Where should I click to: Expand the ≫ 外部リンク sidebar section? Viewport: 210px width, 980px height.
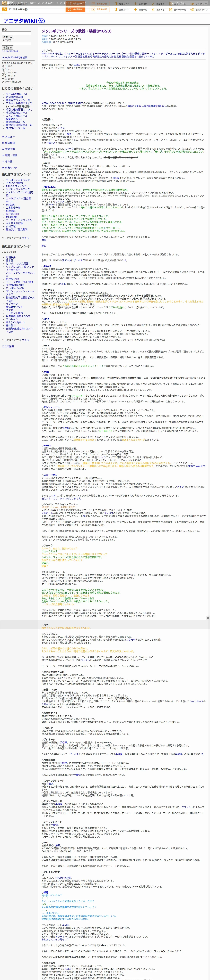(9, 167)
